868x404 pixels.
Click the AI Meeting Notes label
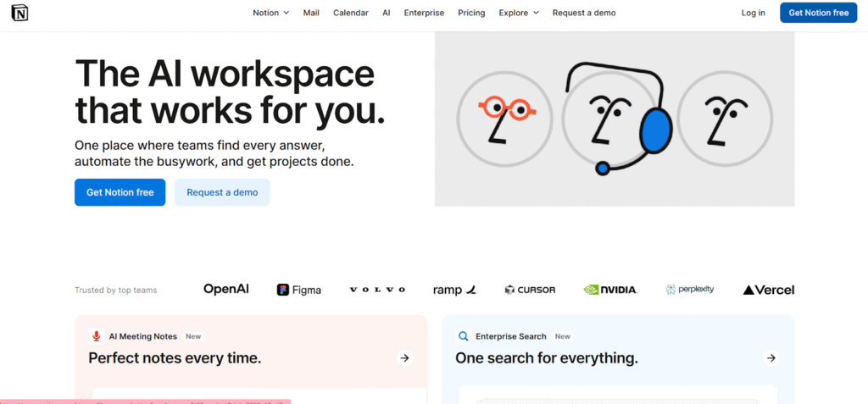coord(142,336)
